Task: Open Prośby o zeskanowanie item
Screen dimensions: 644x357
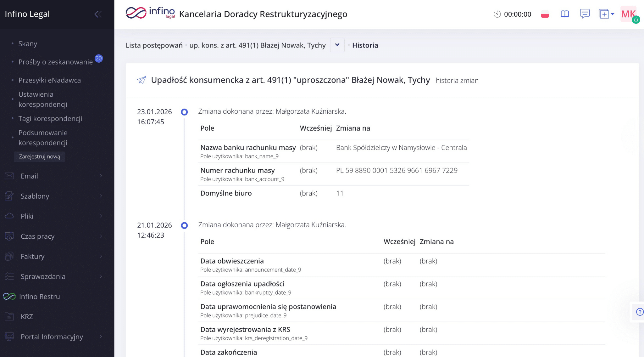Action: [x=56, y=62]
